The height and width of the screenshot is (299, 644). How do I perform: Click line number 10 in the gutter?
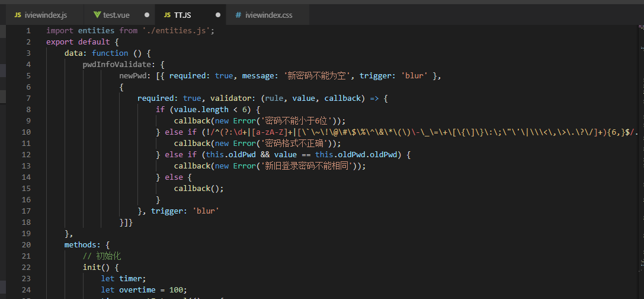26,132
